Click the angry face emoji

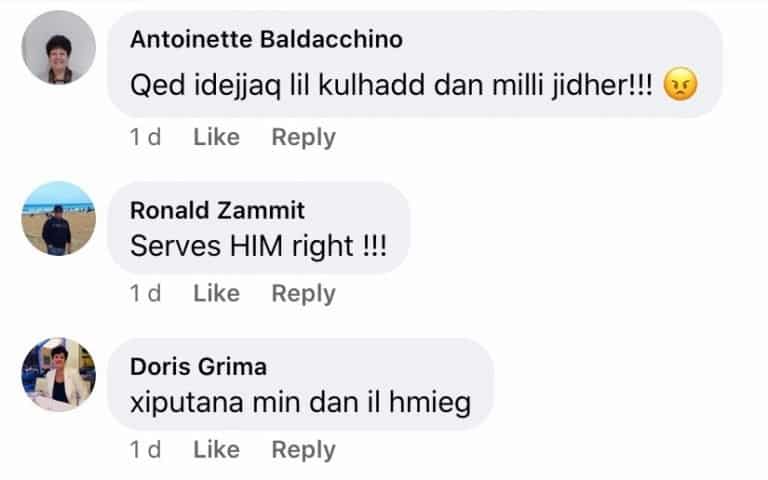(680, 84)
